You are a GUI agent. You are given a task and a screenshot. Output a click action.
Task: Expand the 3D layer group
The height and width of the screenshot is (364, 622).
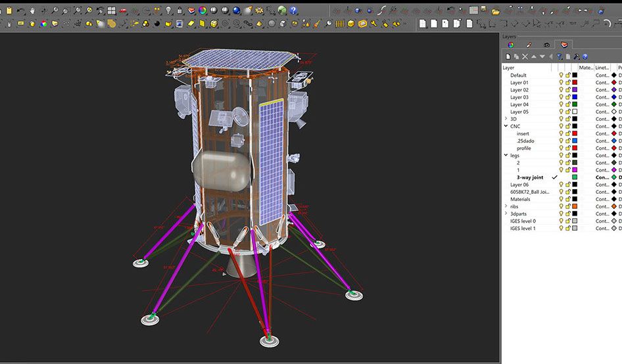(506, 119)
